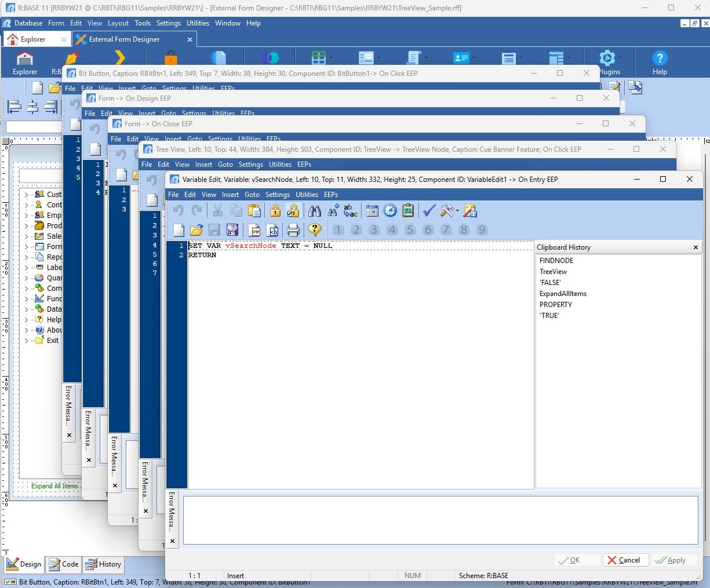
Task: Insert time using the clock icon
Action: [x=390, y=211]
